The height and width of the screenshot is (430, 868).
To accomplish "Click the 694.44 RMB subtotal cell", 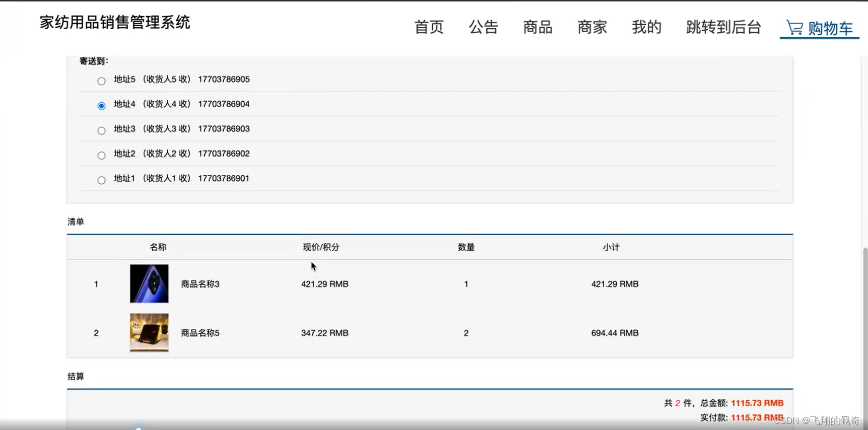I will coord(615,333).
